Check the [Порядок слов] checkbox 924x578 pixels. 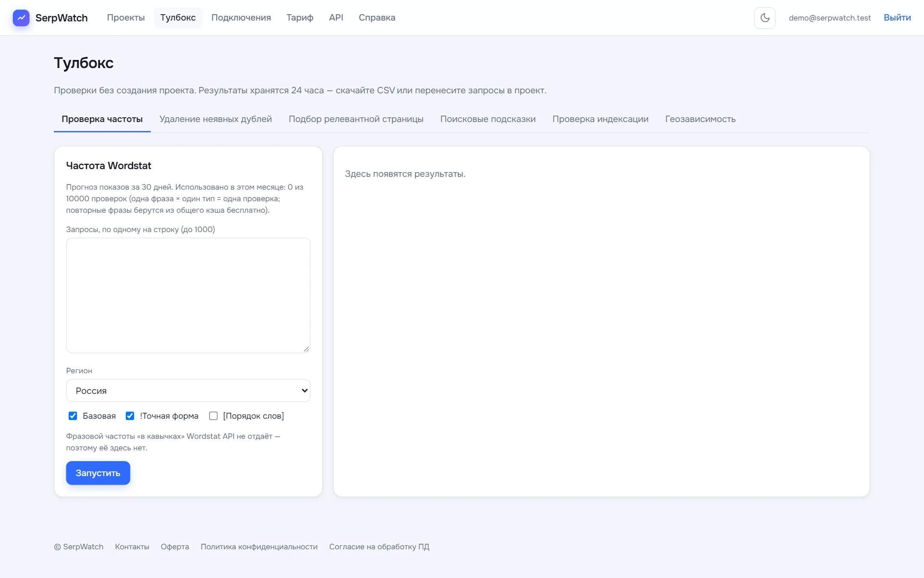tap(213, 416)
